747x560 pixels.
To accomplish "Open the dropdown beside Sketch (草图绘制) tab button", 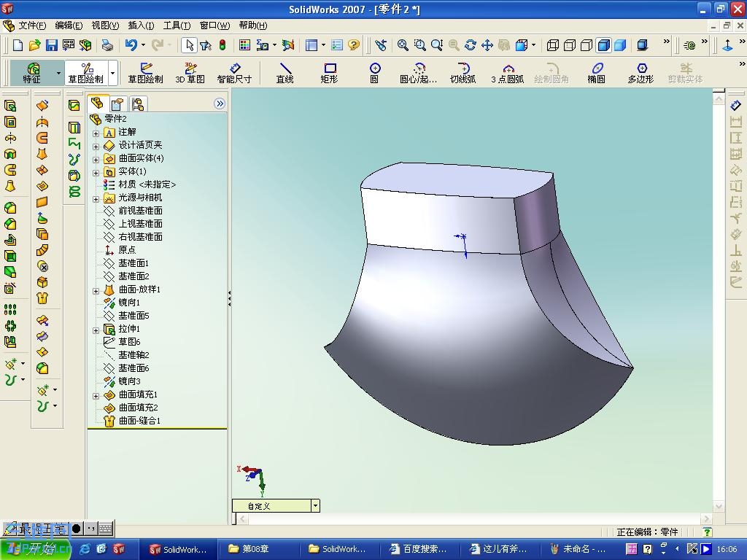I will point(113,73).
